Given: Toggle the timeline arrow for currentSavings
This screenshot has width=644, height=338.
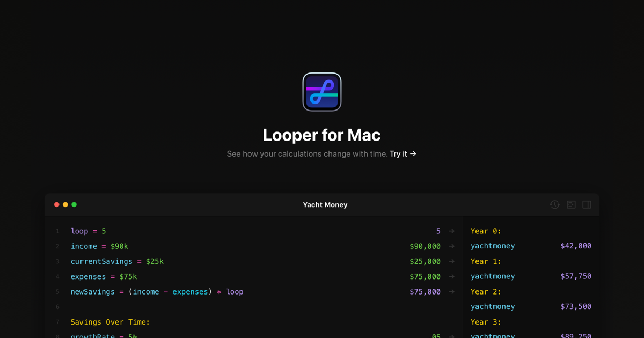Looking at the screenshot, I should pos(451,261).
